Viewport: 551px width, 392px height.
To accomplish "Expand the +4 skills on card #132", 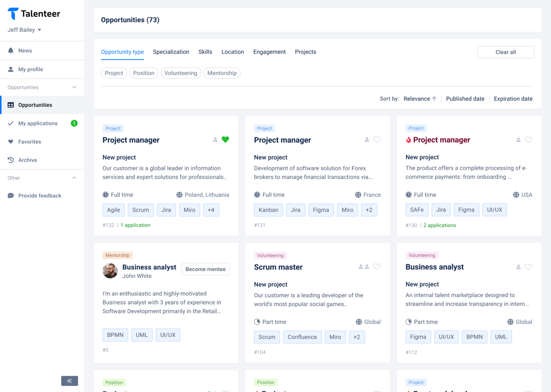I will coord(211,210).
